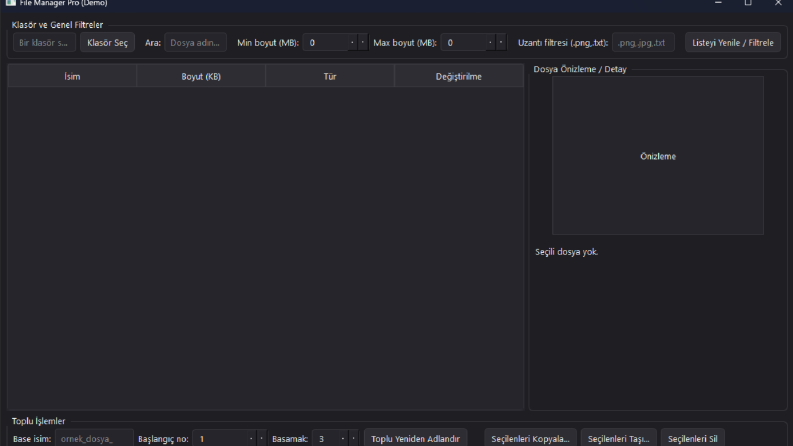Click the Başlangıç no value field

(219, 439)
